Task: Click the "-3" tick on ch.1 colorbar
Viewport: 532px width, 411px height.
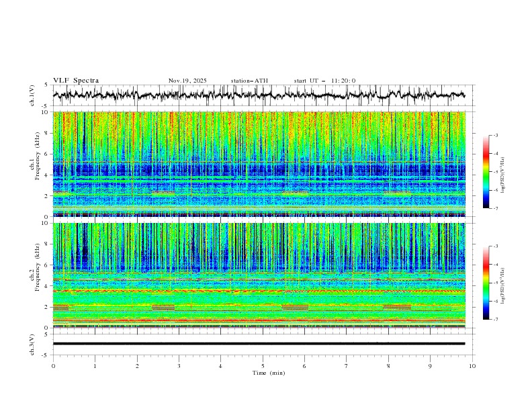Action: click(x=496, y=135)
